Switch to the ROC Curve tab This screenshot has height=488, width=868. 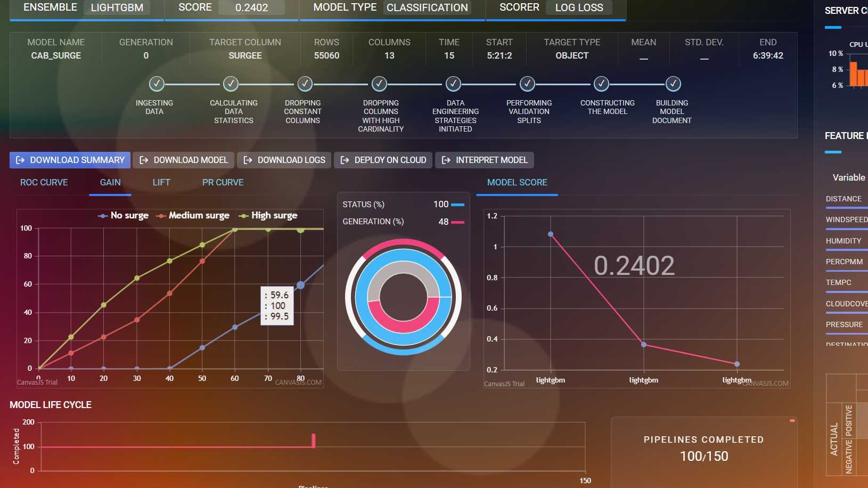click(44, 182)
